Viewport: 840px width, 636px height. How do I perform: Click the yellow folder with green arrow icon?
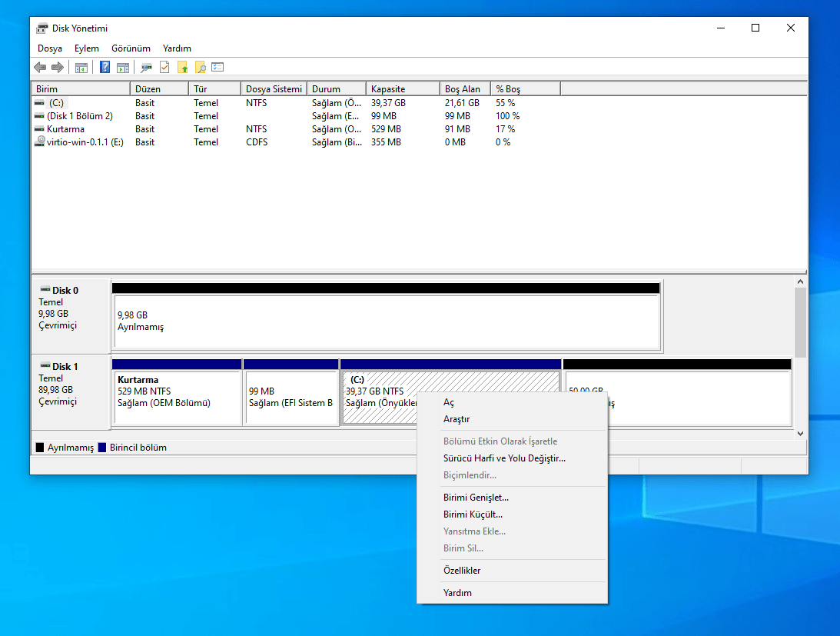[x=183, y=68]
